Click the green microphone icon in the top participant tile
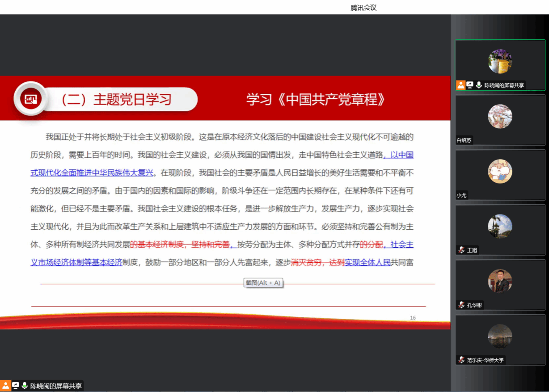This screenshot has height=392, width=549. (479, 85)
